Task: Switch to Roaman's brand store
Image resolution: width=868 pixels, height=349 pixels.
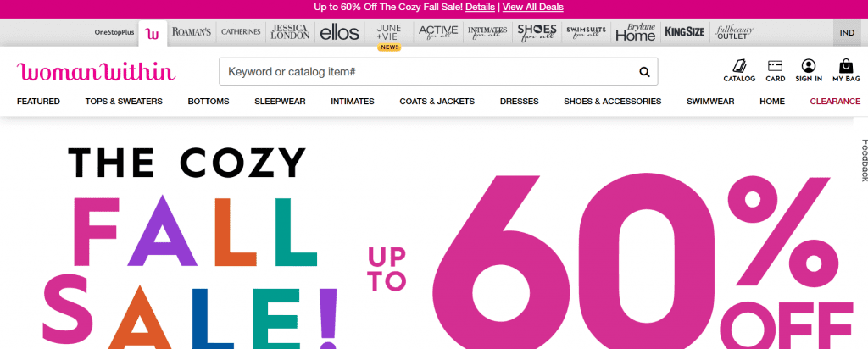Action: click(192, 32)
